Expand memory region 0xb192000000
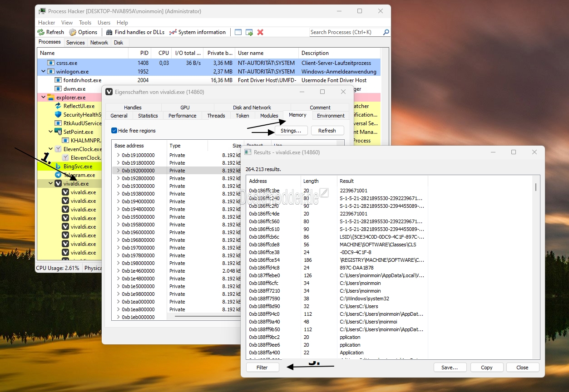The width and height of the screenshot is (569, 392). point(119,171)
